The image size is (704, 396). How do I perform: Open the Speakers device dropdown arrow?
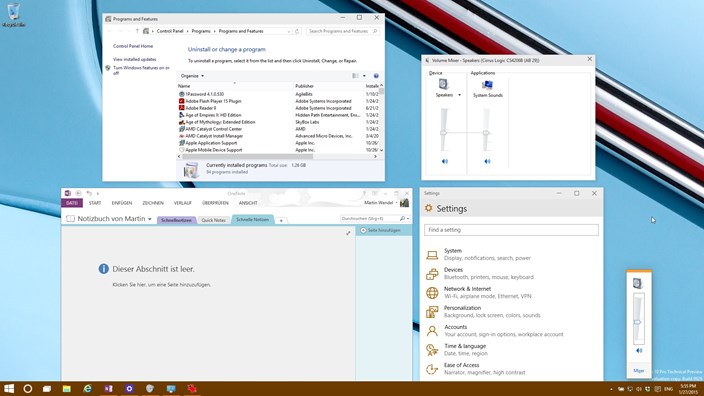[x=459, y=95]
